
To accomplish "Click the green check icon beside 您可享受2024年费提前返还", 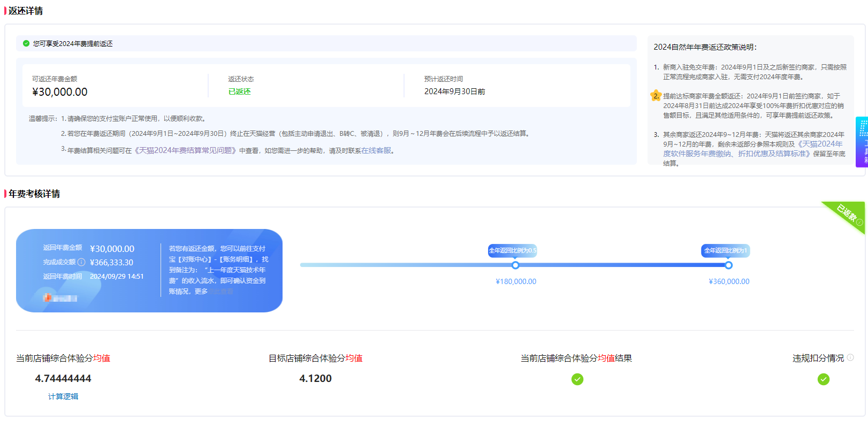I will pos(26,44).
